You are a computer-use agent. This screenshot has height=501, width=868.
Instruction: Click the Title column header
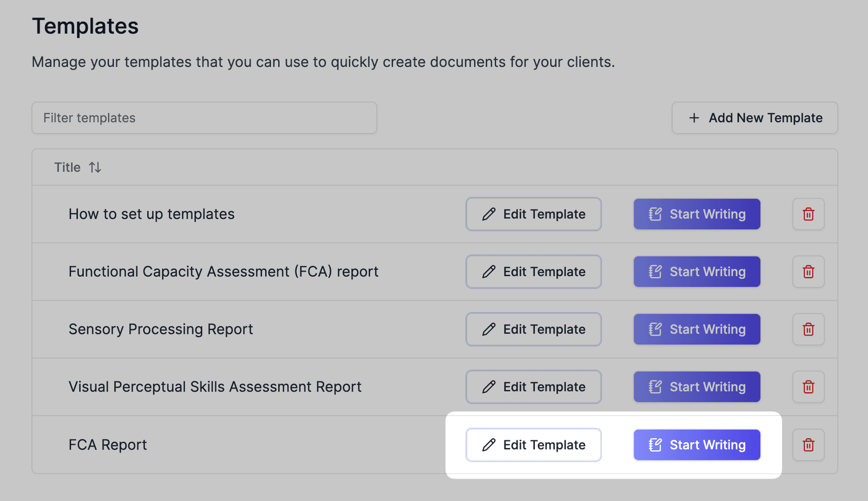pyautogui.click(x=67, y=168)
